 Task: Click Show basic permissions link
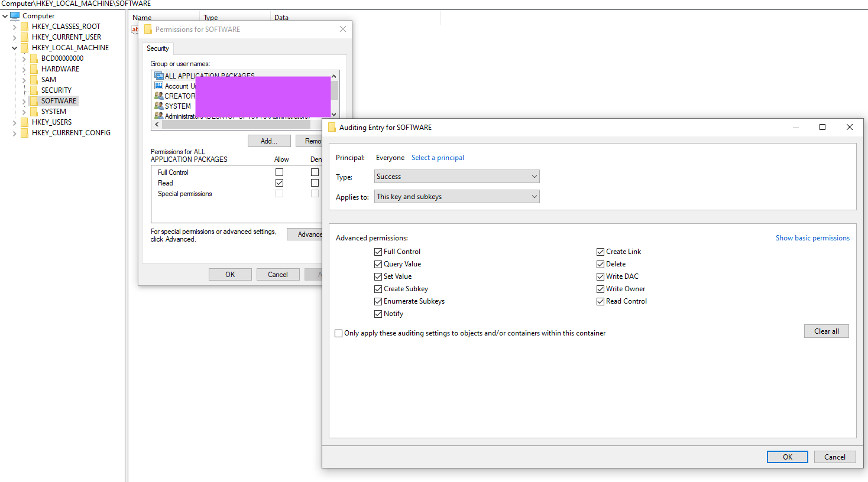click(x=812, y=238)
